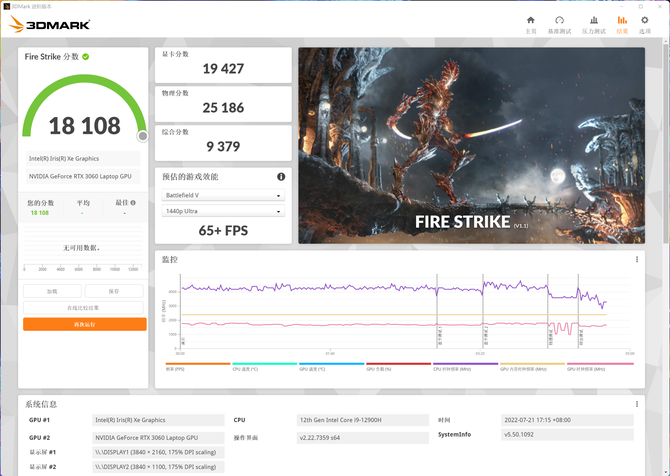This screenshot has height=476, width=670.
Task: Expand the Battlefield V game dropdown
Action: 223,196
